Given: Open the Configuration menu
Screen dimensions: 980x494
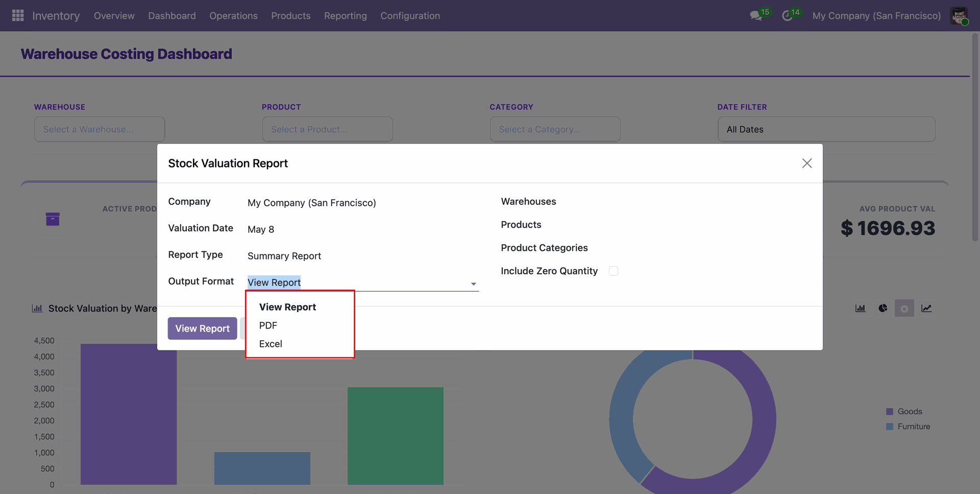Looking at the screenshot, I should tap(410, 16).
